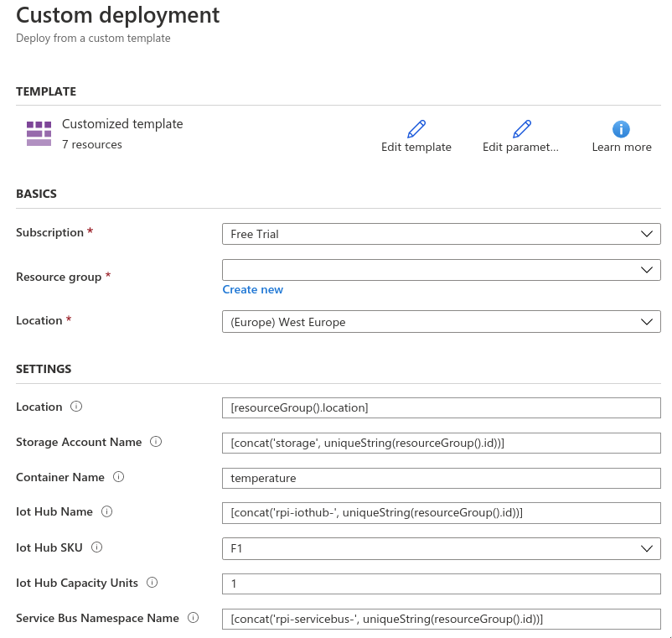Show info tooltip for Location setting
Screen dimensions: 672x638
coord(76,407)
